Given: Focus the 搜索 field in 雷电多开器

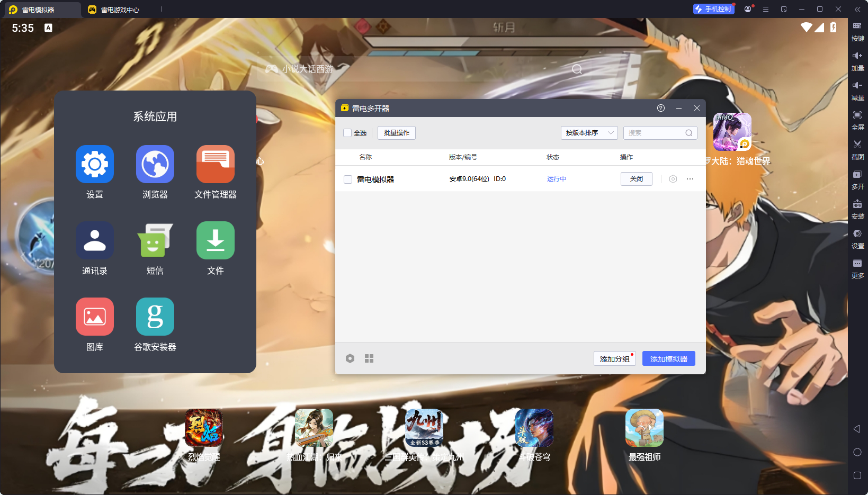Looking at the screenshot, I should click(660, 133).
